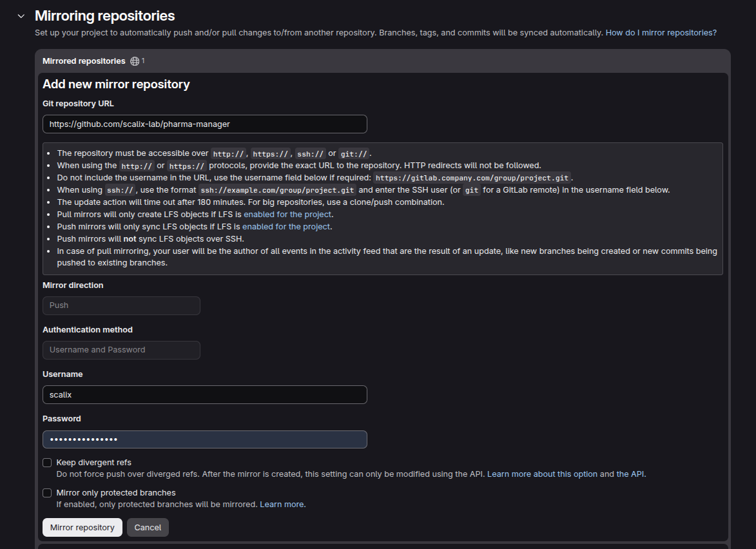756x549 pixels.
Task: Focus the Git repository URL field
Action: coord(205,124)
